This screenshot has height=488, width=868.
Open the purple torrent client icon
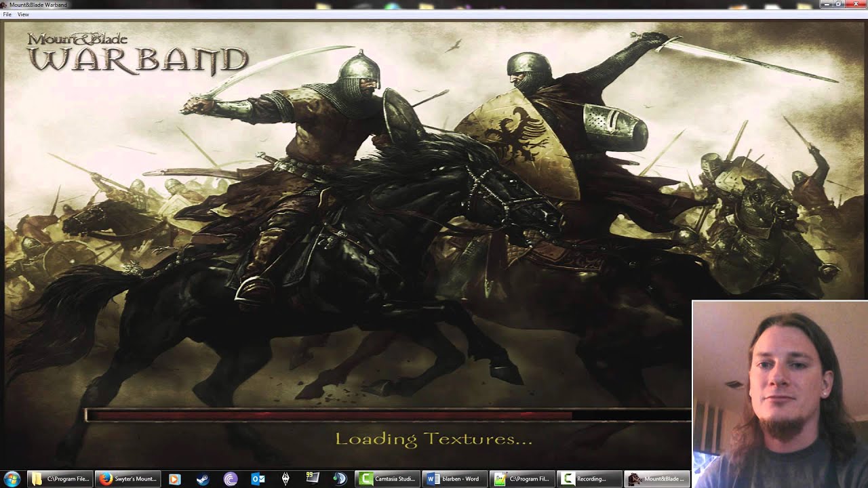[230, 479]
